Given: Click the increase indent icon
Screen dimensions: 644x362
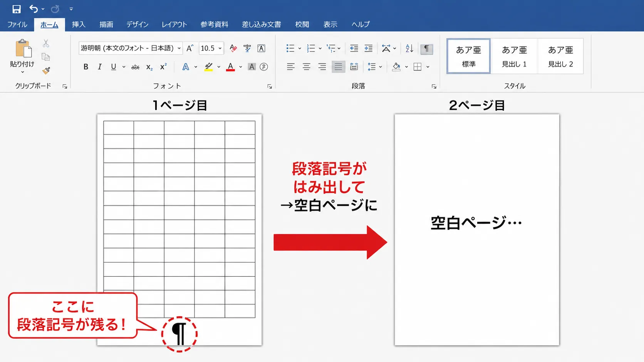Looking at the screenshot, I should [369, 48].
